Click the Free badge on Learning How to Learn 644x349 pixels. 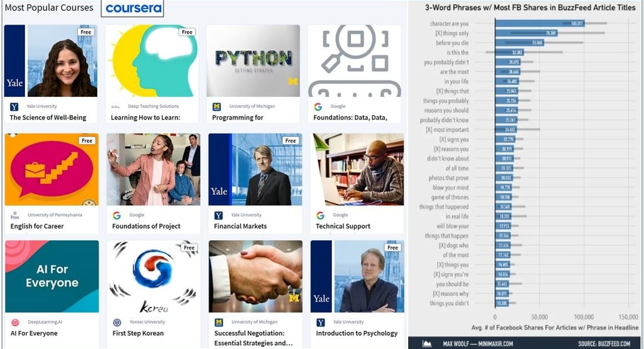click(x=187, y=32)
